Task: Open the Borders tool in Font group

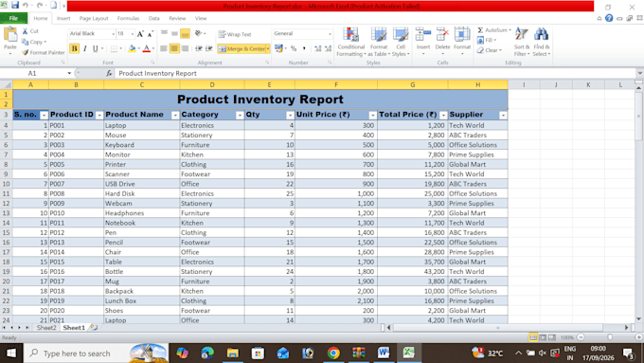Action: point(115,49)
